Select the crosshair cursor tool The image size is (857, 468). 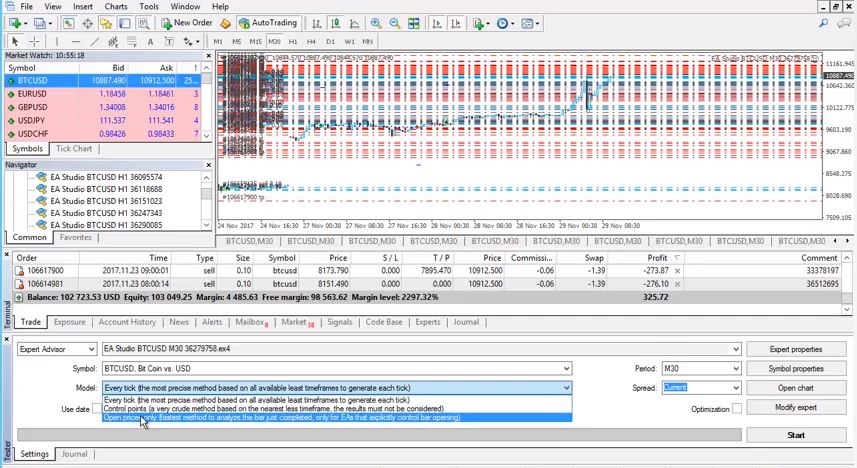[34, 42]
